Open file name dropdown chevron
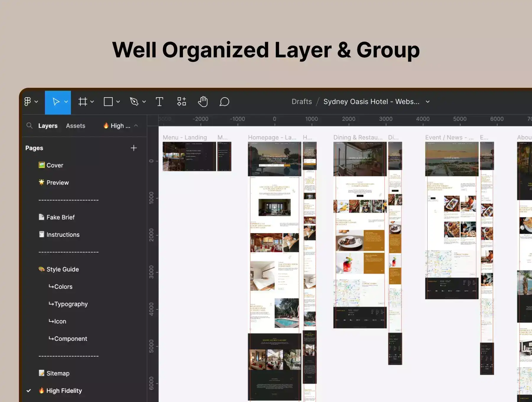Screen dimensions: 532x402 [x=427, y=102]
